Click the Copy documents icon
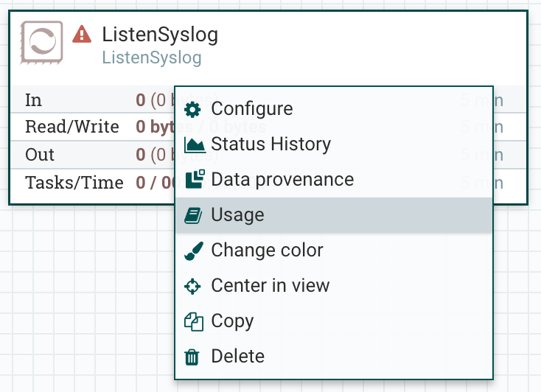 (x=193, y=321)
